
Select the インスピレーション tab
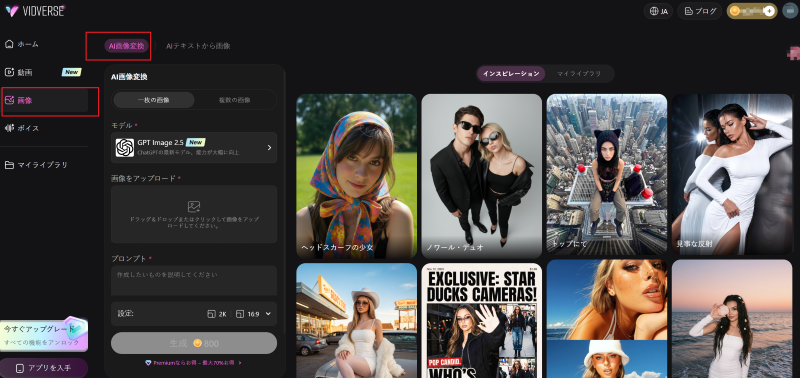click(511, 74)
